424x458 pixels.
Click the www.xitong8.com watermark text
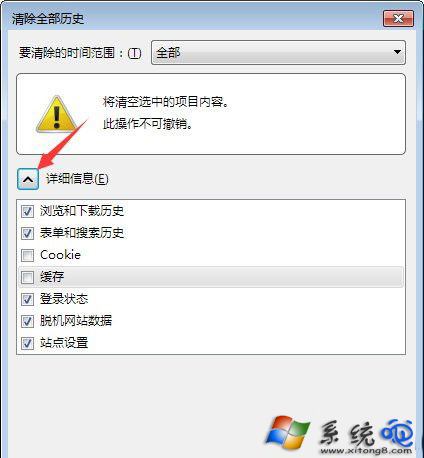tap(366, 451)
